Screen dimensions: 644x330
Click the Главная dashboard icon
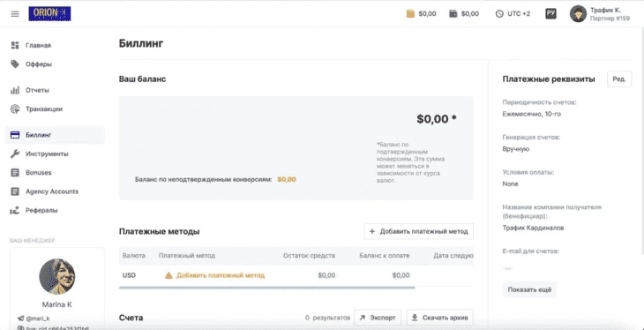click(15, 45)
